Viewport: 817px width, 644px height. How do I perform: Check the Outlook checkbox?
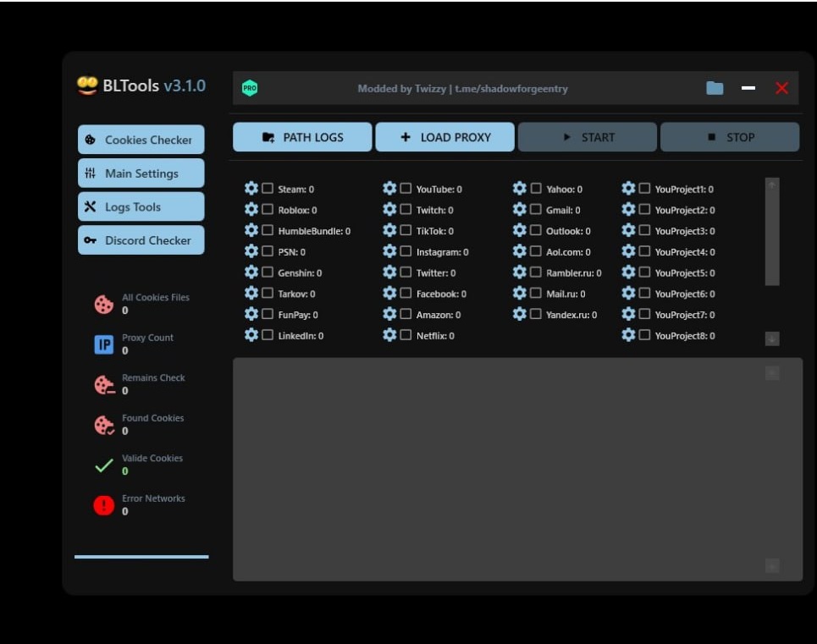[535, 230]
